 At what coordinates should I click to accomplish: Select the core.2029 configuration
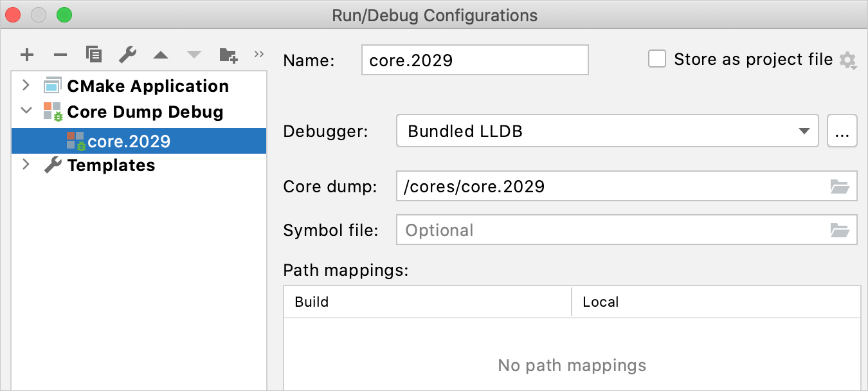[129, 141]
